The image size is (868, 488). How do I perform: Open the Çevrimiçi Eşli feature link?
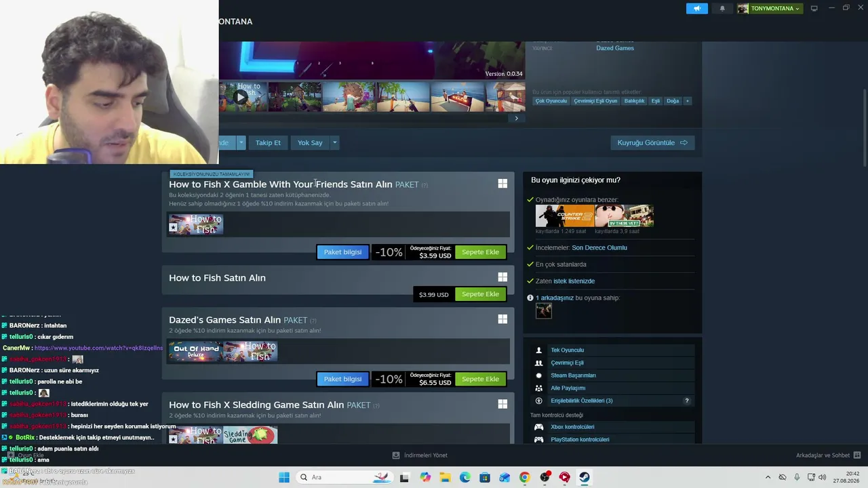[x=567, y=363]
